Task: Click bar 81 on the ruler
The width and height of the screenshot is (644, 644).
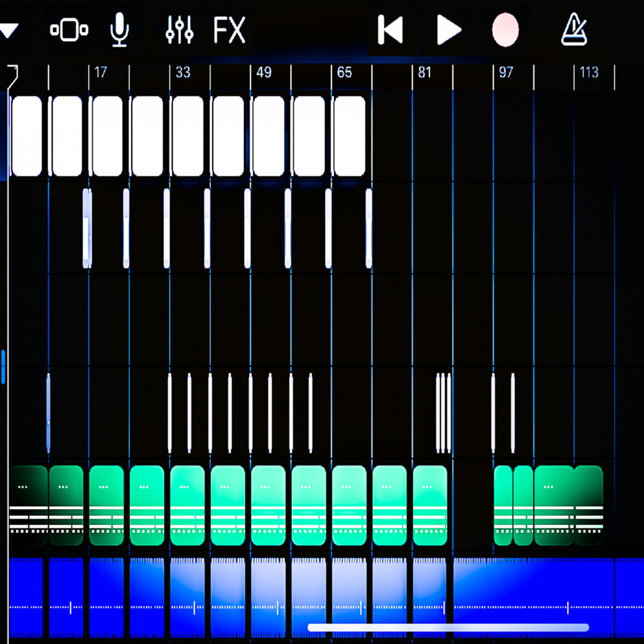Action: click(425, 72)
